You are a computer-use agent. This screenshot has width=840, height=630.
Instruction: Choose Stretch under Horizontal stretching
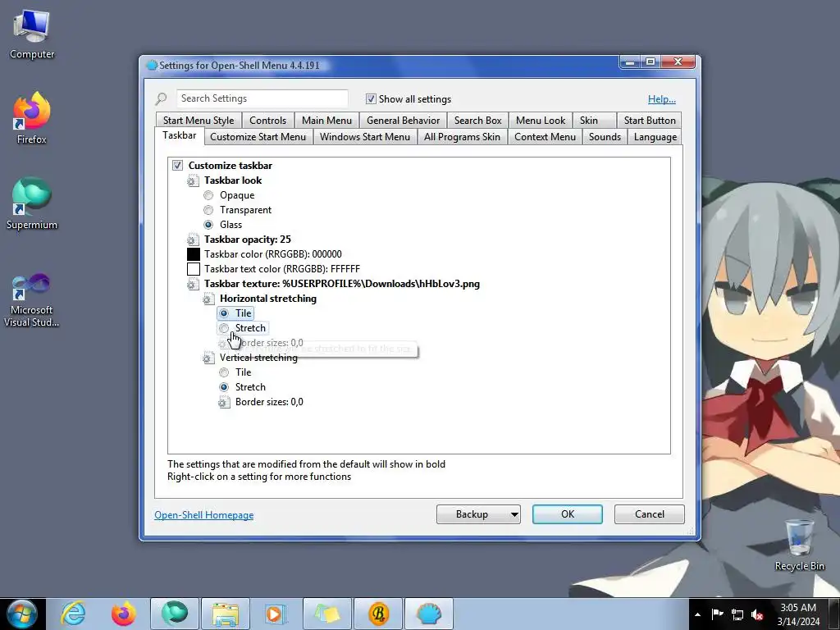tap(224, 328)
